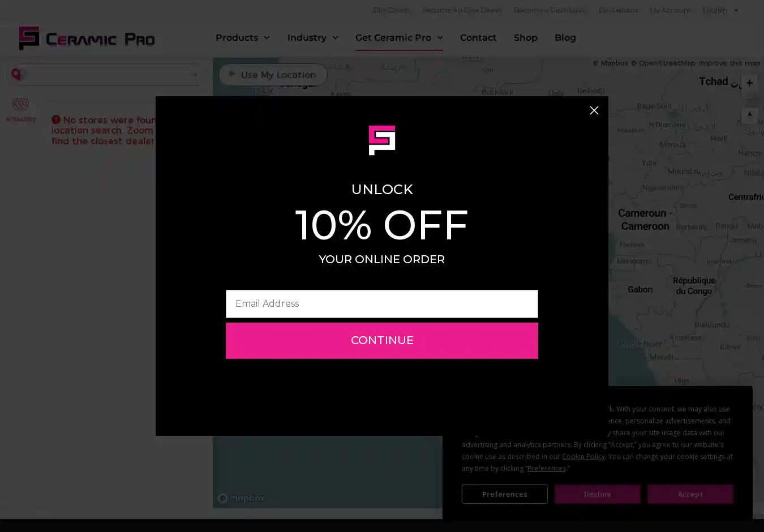Open the English language selector

[720, 10]
